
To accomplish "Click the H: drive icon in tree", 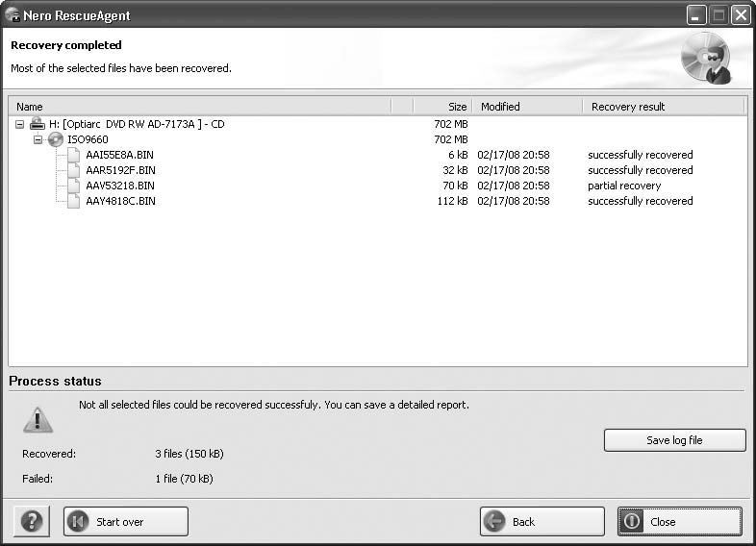I will click(37, 124).
